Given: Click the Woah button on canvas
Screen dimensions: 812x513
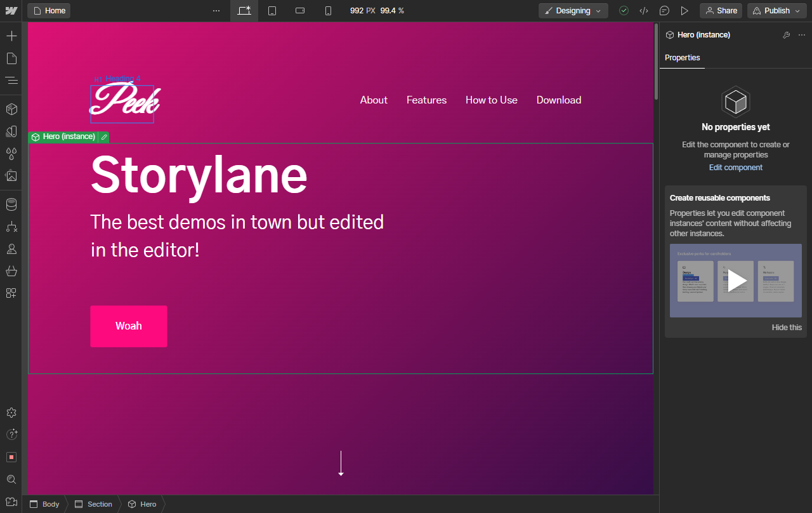Looking at the screenshot, I should click(129, 326).
